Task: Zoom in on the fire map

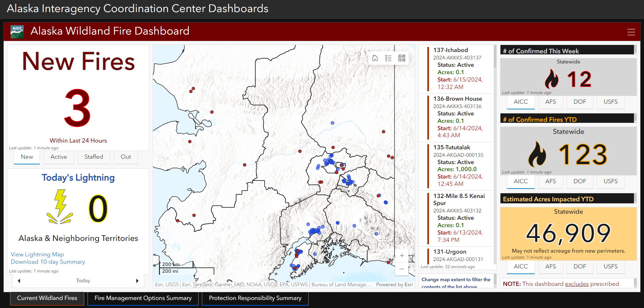Action: [402, 256]
